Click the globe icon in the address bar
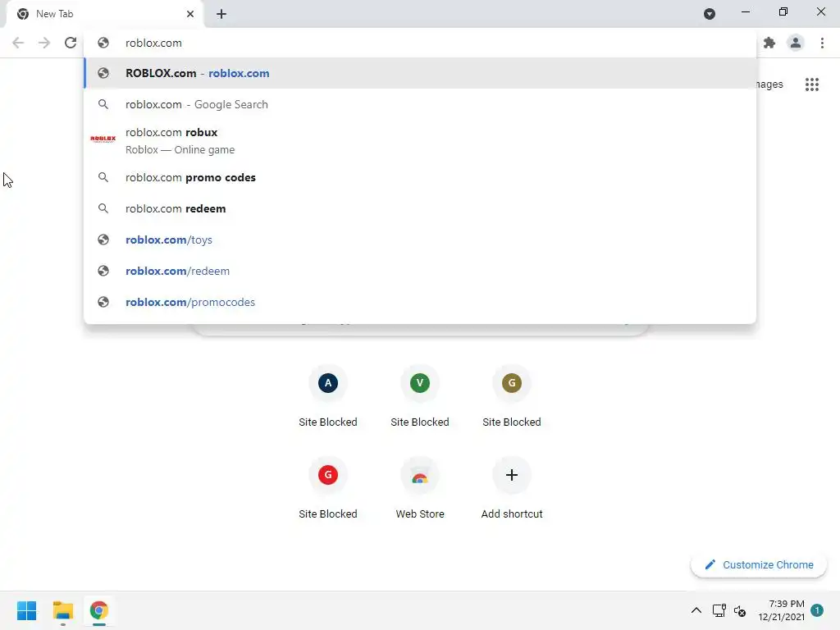The image size is (840, 630). click(103, 43)
